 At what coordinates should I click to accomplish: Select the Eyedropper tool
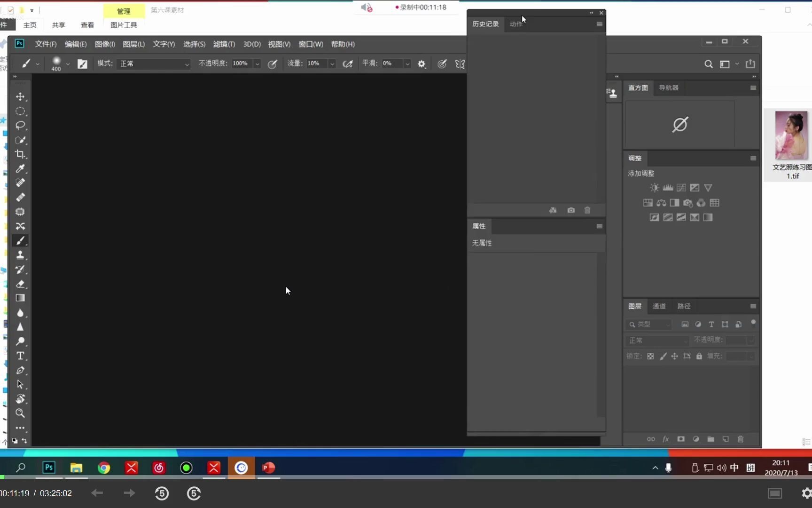point(20,169)
